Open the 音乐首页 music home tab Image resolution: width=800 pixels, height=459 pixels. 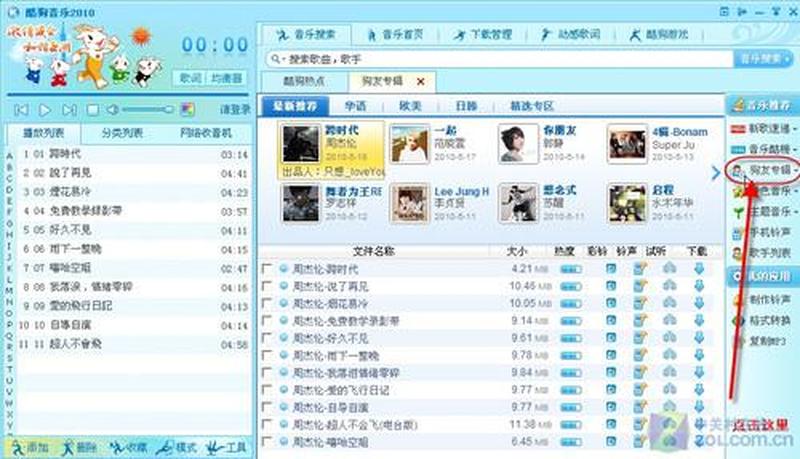395,35
